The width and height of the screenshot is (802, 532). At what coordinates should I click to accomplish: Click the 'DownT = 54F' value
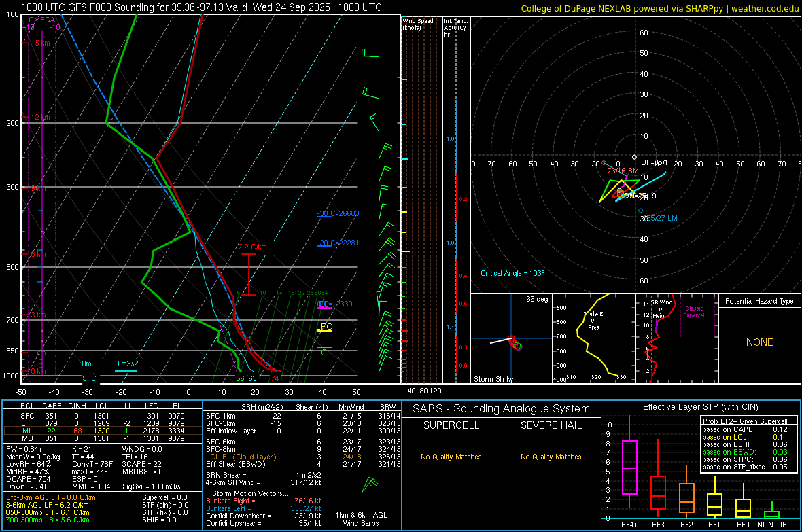click(x=27, y=486)
